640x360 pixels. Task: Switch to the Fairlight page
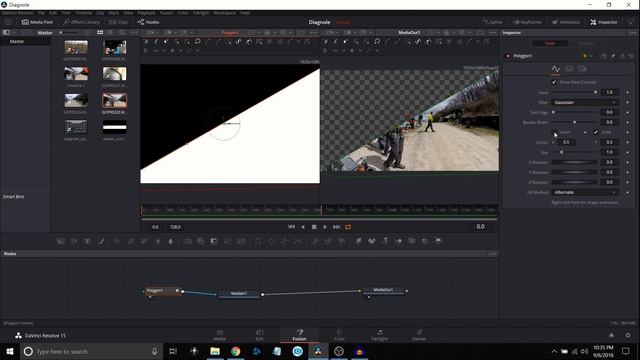(379, 335)
